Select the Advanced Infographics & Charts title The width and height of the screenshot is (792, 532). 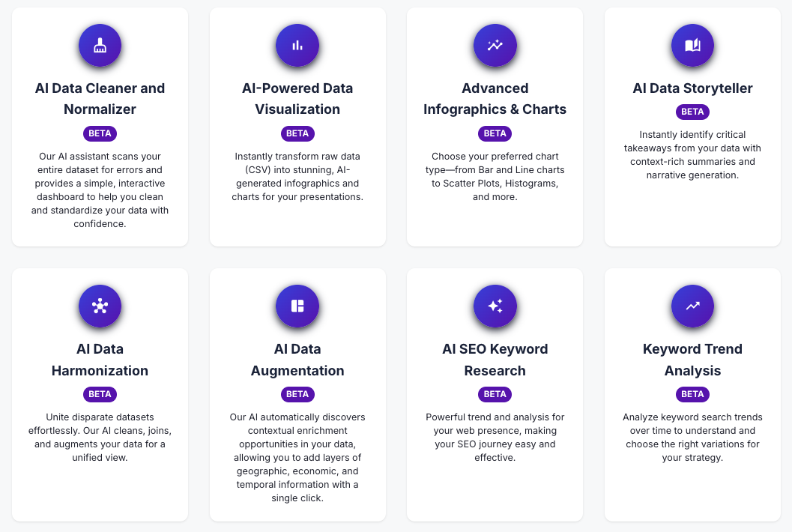point(495,99)
